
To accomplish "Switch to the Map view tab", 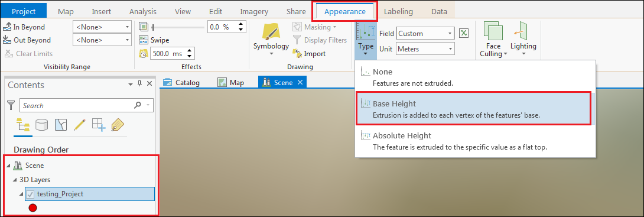I will point(231,83).
